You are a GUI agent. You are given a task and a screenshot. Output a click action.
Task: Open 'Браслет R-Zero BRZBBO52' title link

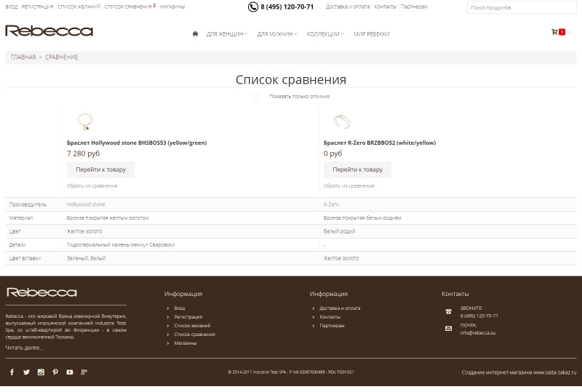pyautogui.click(x=380, y=143)
